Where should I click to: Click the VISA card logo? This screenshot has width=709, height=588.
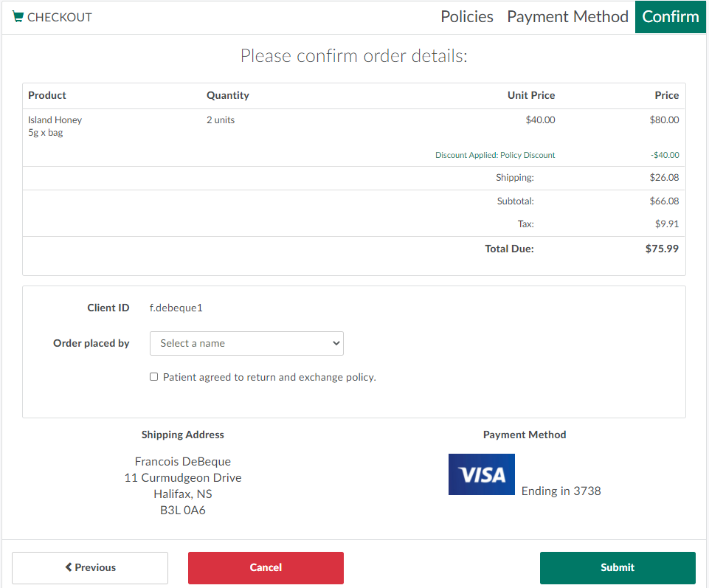pyautogui.click(x=481, y=474)
